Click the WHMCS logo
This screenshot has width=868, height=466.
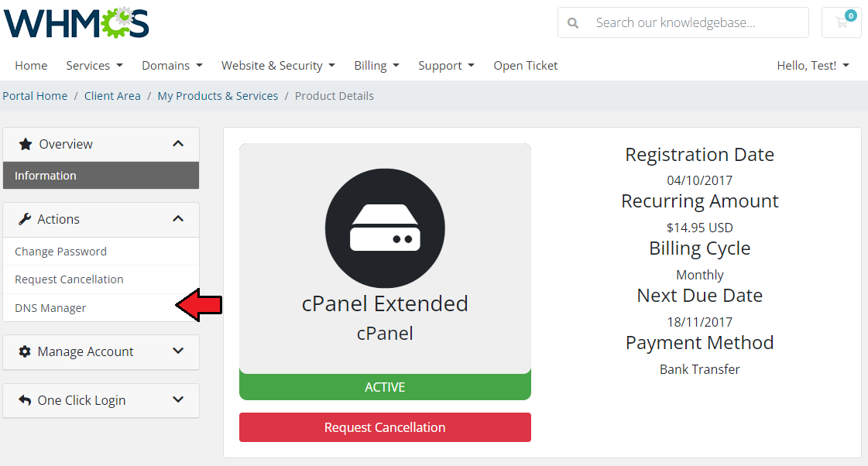coord(77,22)
